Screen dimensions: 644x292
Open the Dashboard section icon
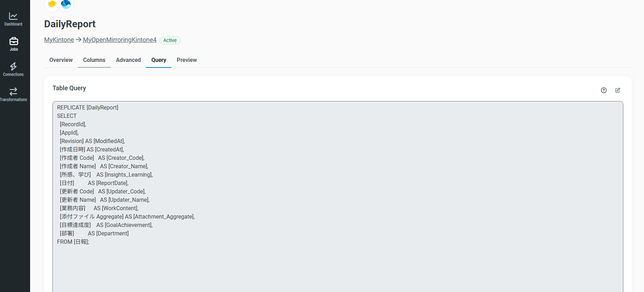(13, 16)
